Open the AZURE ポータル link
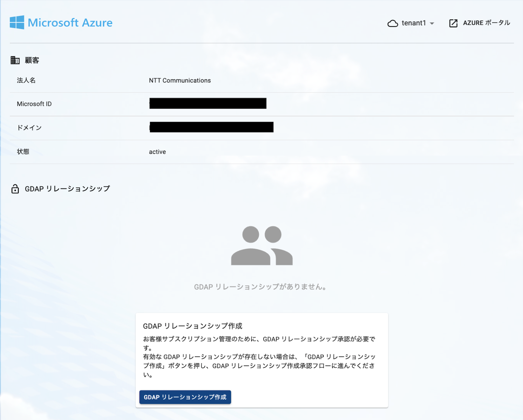Viewport: 523px width, 420px height. (487, 23)
